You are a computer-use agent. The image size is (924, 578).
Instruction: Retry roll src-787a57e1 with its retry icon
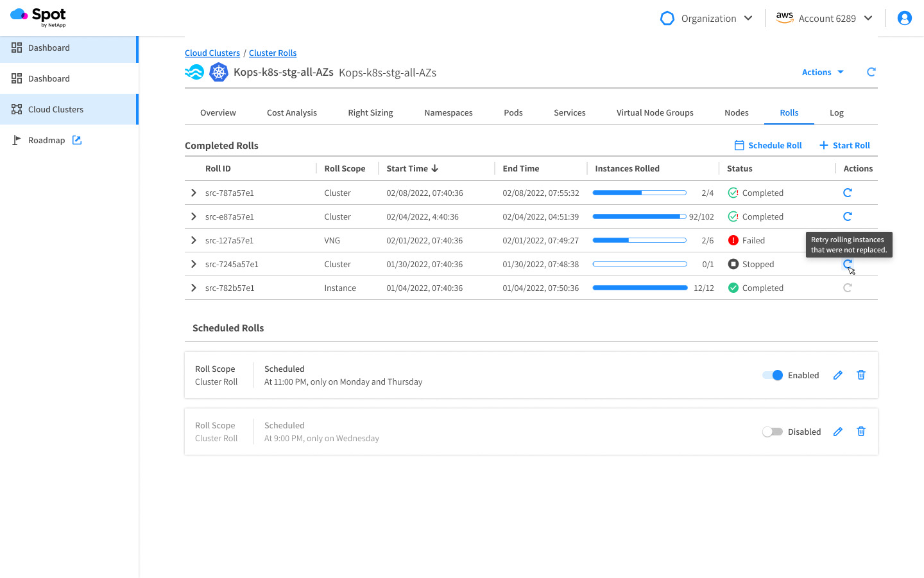pyautogui.click(x=848, y=193)
